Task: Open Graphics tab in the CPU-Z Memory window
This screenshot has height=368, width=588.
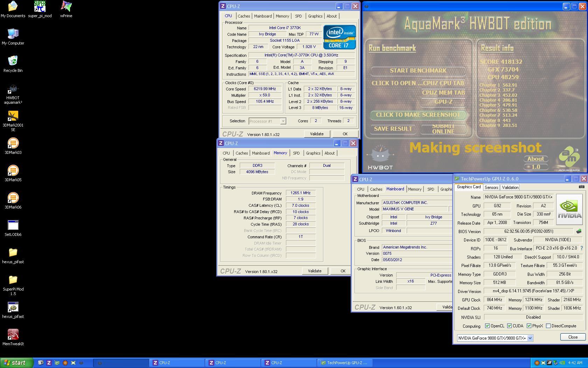Action: coord(313,153)
